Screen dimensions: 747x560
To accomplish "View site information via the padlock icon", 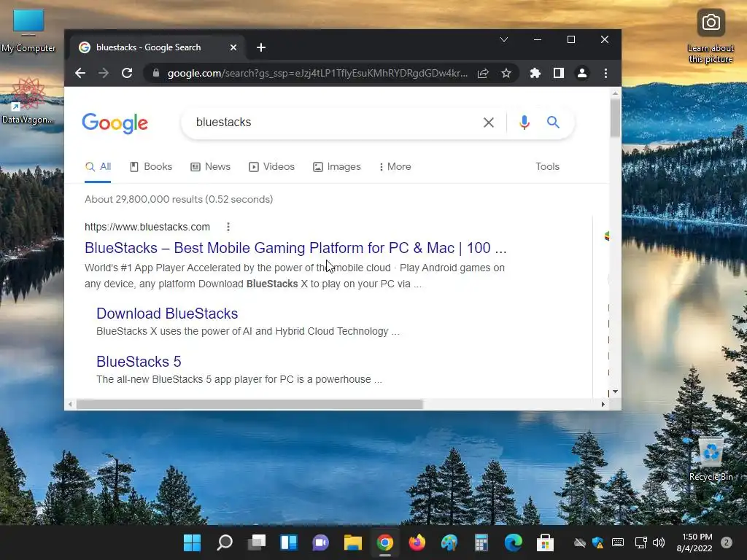I will 155,74.
